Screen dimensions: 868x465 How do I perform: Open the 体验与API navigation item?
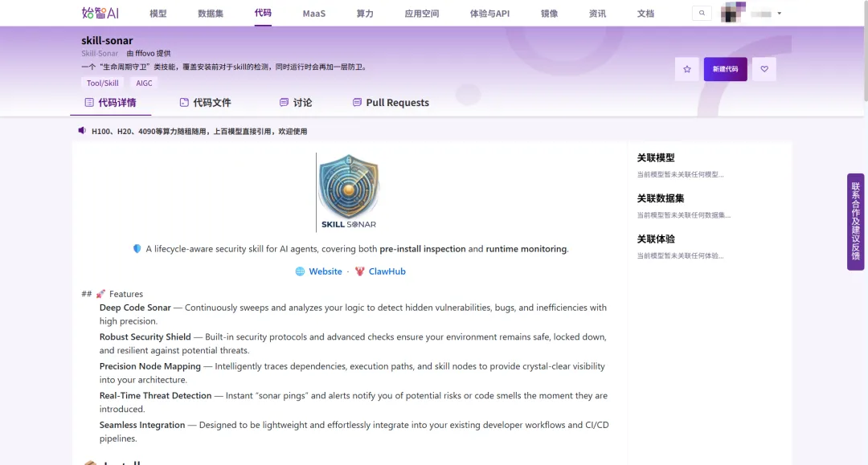489,14
